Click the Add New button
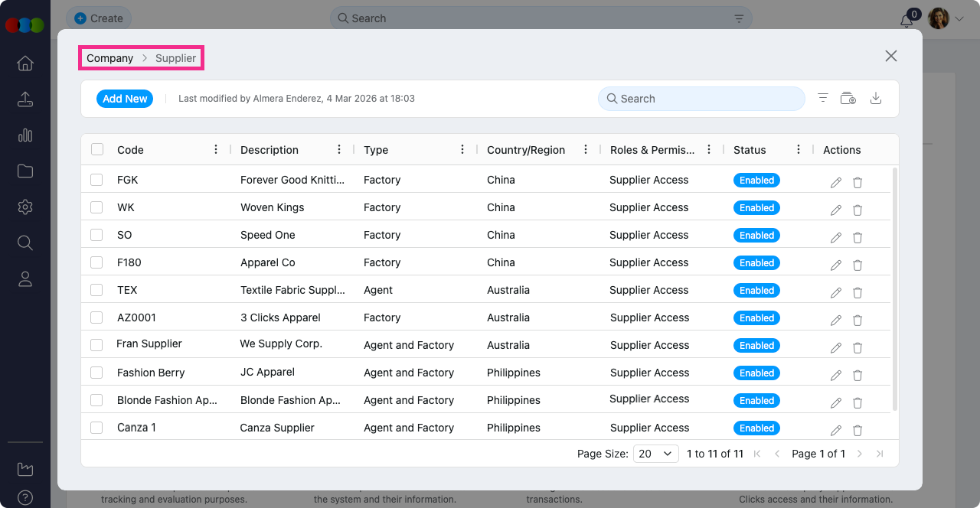 [x=125, y=99]
